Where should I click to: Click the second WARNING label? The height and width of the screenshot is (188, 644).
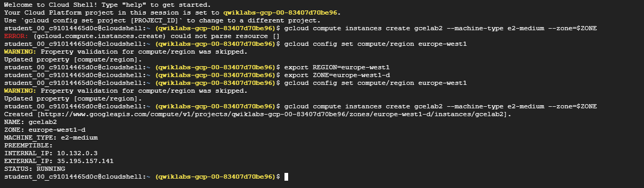(20, 91)
